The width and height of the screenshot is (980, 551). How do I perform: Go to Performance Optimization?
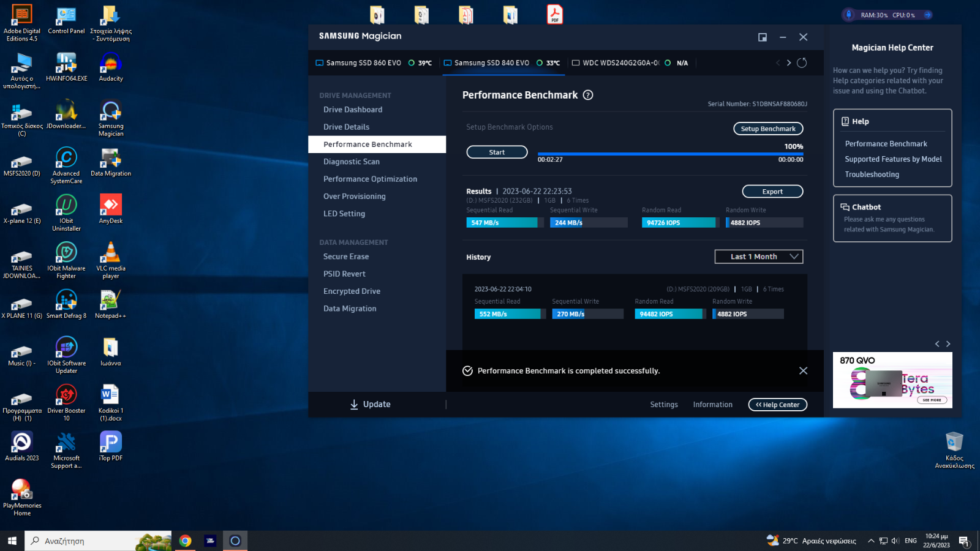[370, 179]
